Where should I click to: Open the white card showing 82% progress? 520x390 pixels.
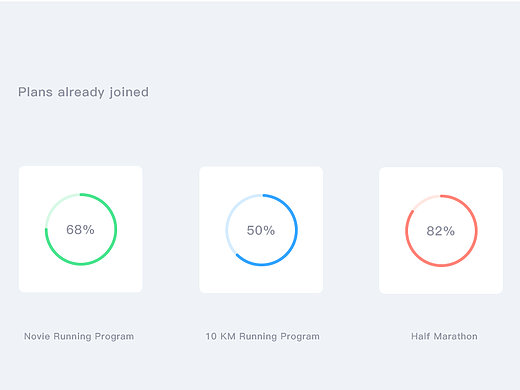pos(441,230)
